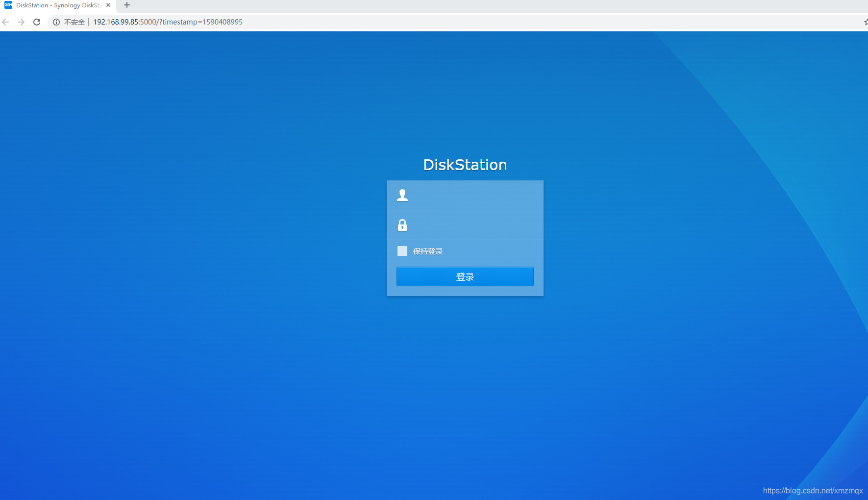The image size is (868, 500).
Task: Click the padlock password icon
Action: 402,225
